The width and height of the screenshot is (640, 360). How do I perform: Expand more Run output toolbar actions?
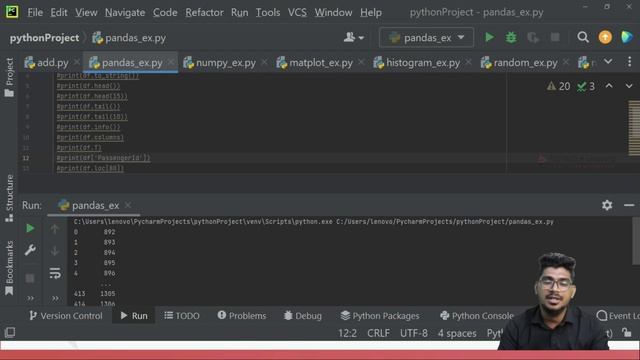[55, 298]
